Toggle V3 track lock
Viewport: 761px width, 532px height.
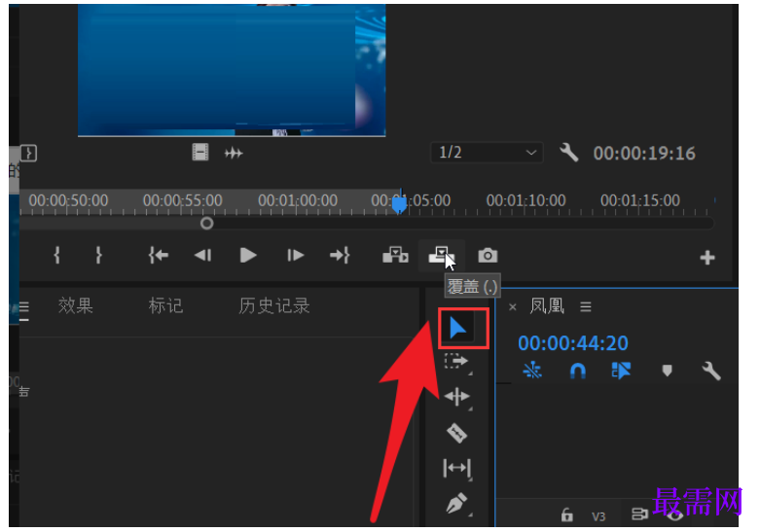click(567, 515)
